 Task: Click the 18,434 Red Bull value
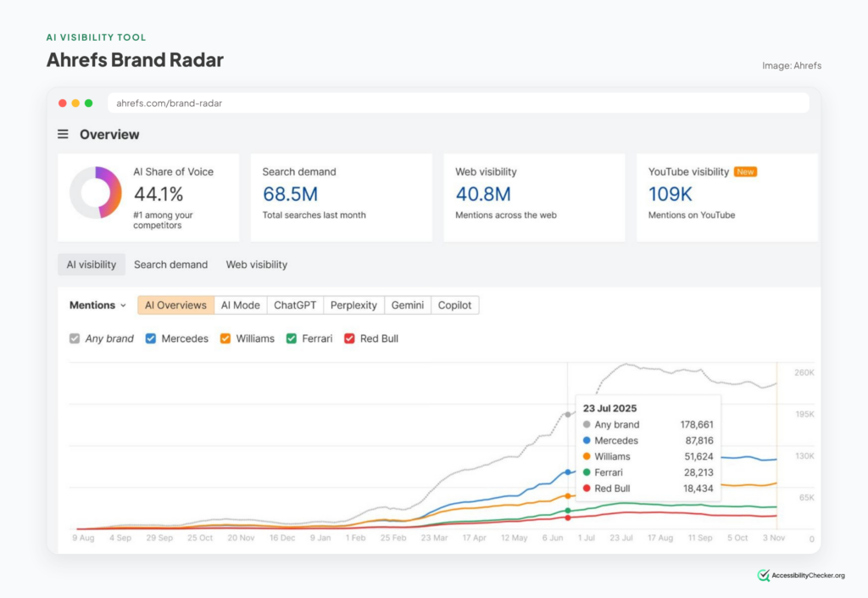click(x=698, y=489)
